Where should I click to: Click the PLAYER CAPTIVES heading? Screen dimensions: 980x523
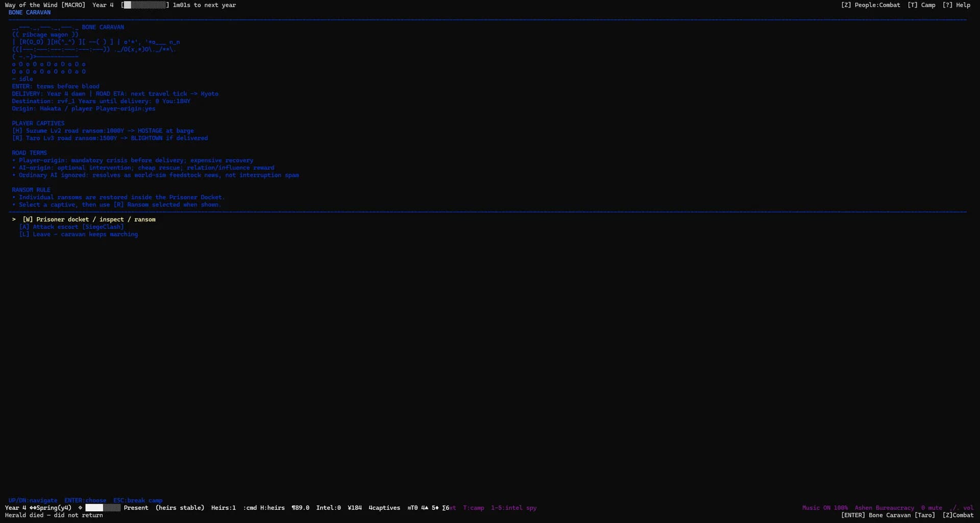[38, 124]
